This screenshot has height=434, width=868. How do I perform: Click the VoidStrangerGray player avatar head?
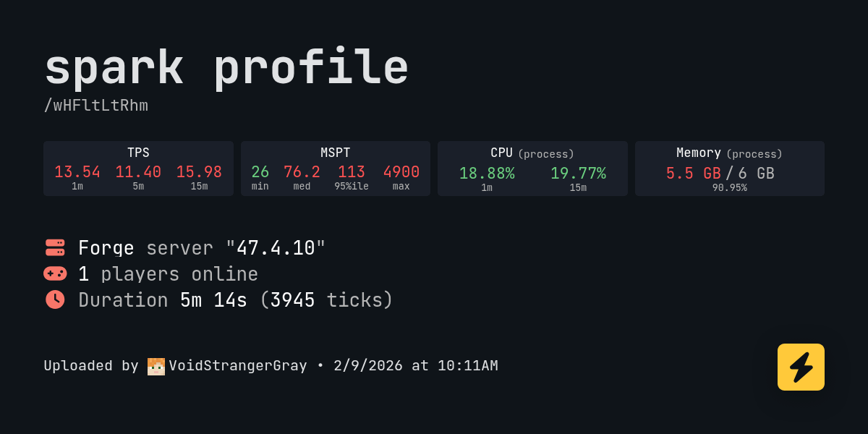click(156, 366)
